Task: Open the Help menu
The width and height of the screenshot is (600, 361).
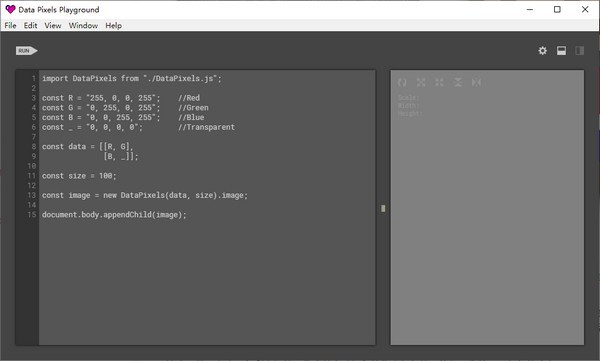Action: coord(113,26)
